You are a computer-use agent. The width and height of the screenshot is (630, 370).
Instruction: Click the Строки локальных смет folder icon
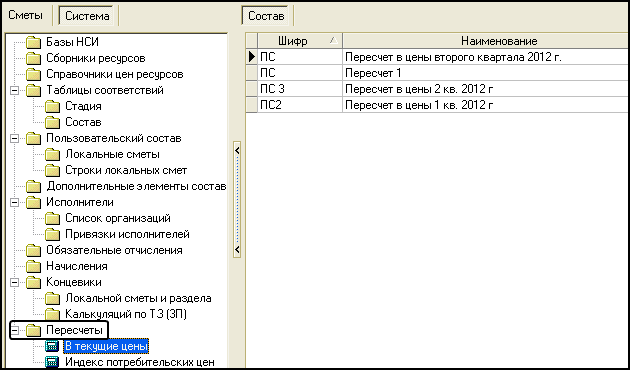[52, 171]
